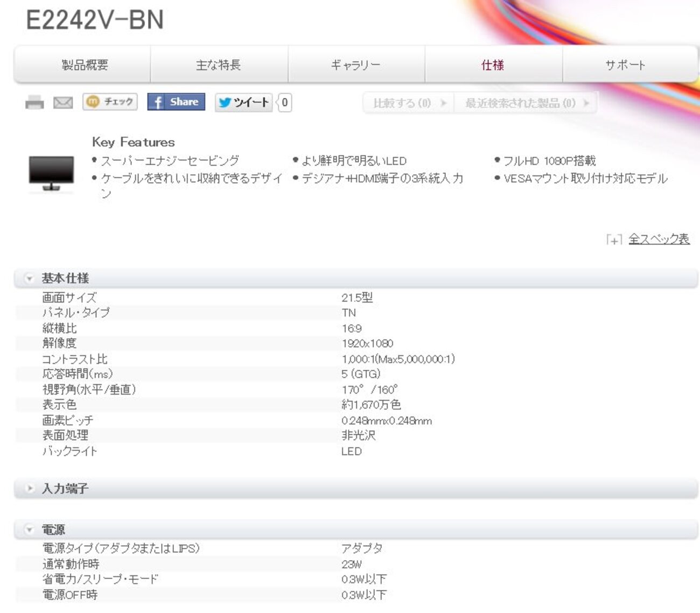Collapse the 電源 section
Screen dimensions: 700x613
click(x=30, y=530)
